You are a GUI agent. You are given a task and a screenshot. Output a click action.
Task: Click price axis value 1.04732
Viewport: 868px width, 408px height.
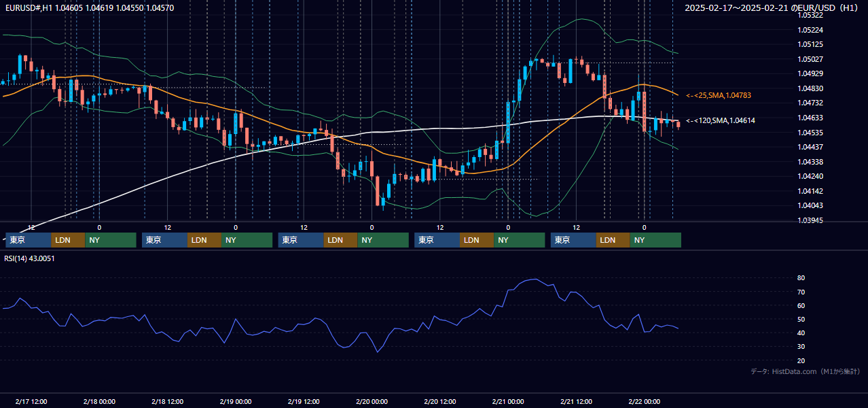click(810, 103)
